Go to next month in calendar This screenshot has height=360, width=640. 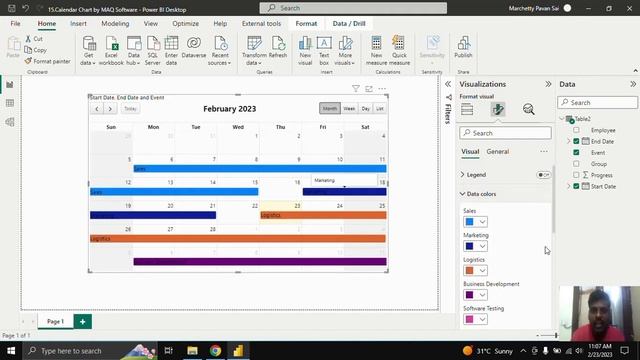point(110,109)
